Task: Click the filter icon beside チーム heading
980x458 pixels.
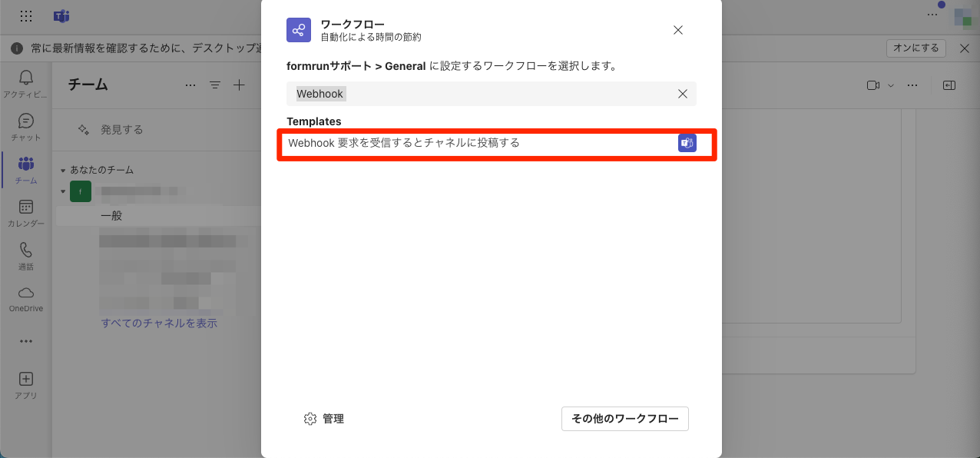Action: pos(215,85)
